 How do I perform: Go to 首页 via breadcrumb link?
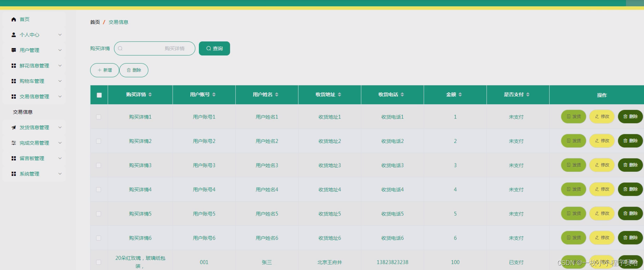pyautogui.click(x=95, y=22)
